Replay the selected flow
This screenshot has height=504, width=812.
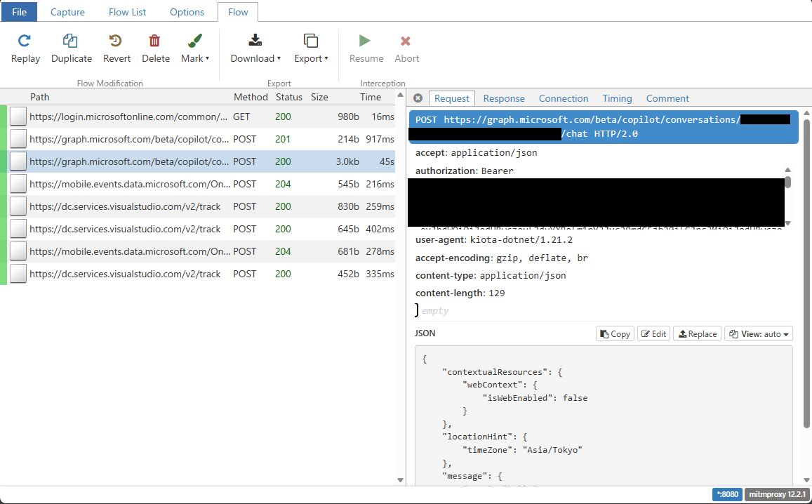(25, 48)
